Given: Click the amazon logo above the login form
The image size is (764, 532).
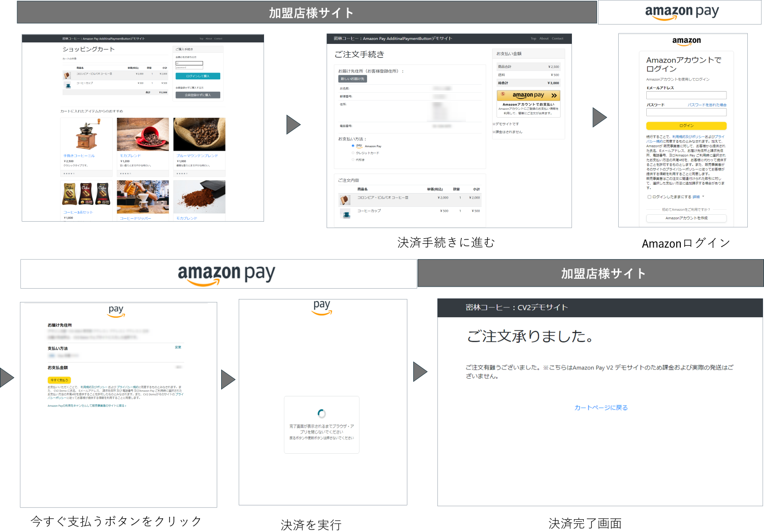Looking at the screenshot, I should (686, 41).
